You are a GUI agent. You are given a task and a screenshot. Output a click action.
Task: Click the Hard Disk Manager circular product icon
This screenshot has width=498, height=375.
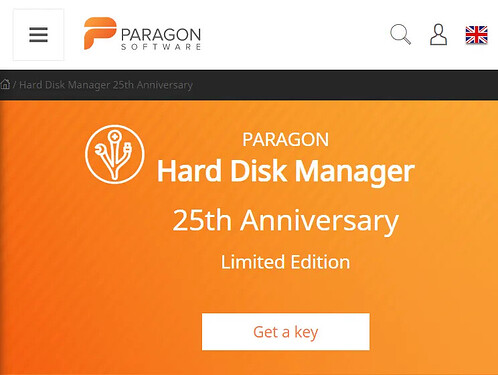pos(115,154)
